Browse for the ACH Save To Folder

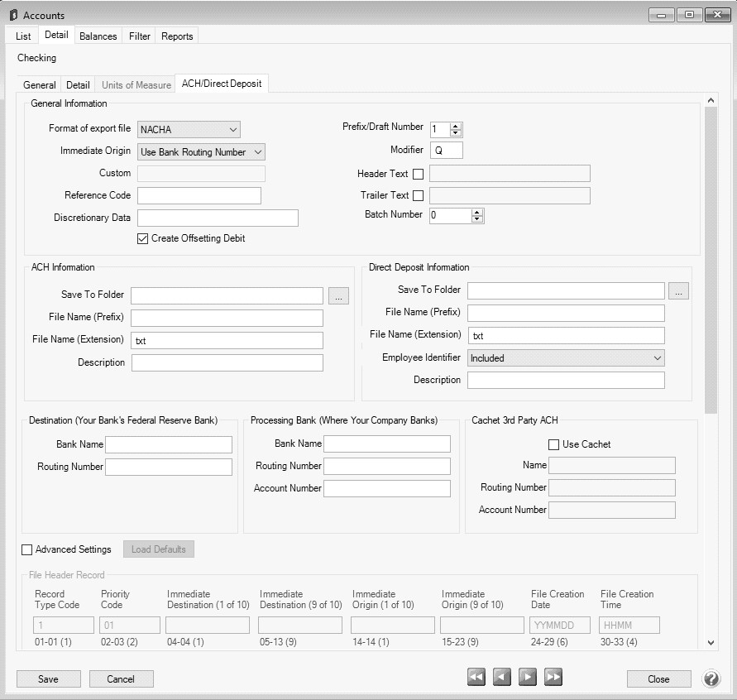(339, 295)
